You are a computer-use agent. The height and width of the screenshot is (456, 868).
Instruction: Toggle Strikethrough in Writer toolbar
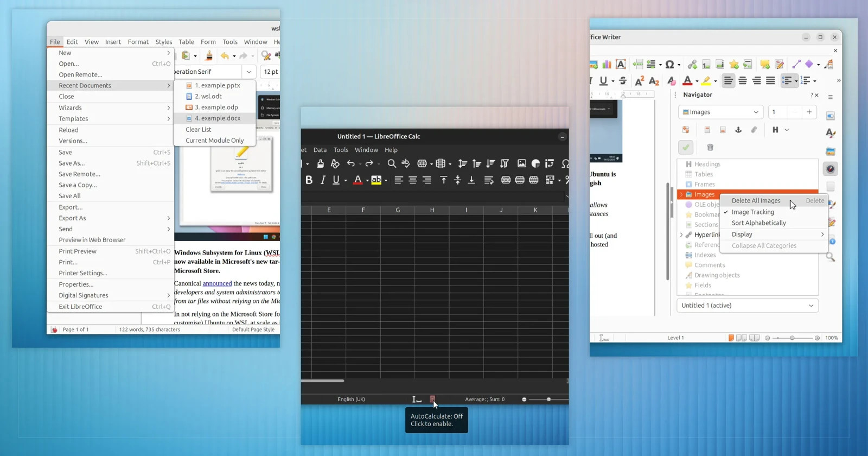tap(623, 81)
